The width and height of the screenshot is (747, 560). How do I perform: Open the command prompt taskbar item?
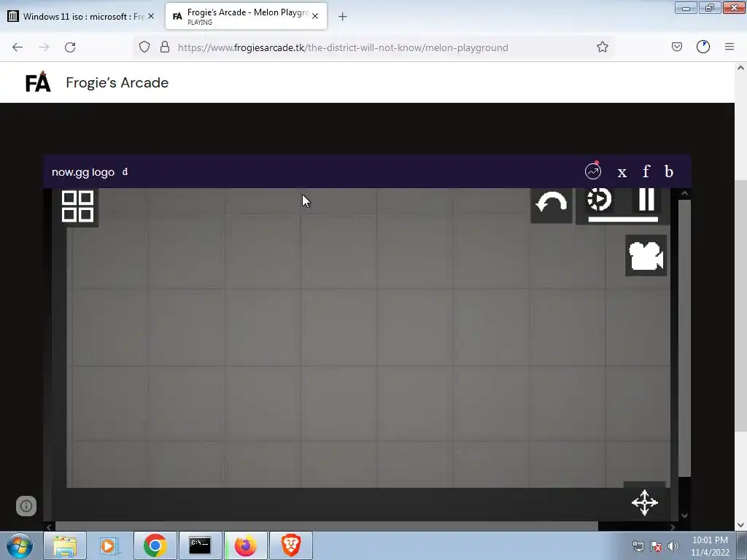tap(200, 545)
